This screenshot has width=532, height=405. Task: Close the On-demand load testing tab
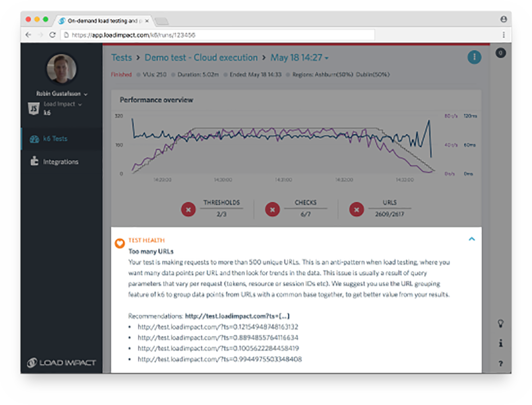click(147, 21)
